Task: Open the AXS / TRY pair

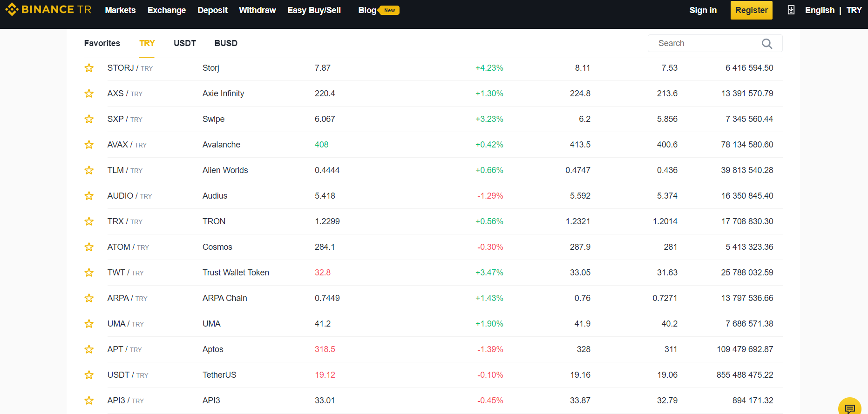Action: pos(125,93)
